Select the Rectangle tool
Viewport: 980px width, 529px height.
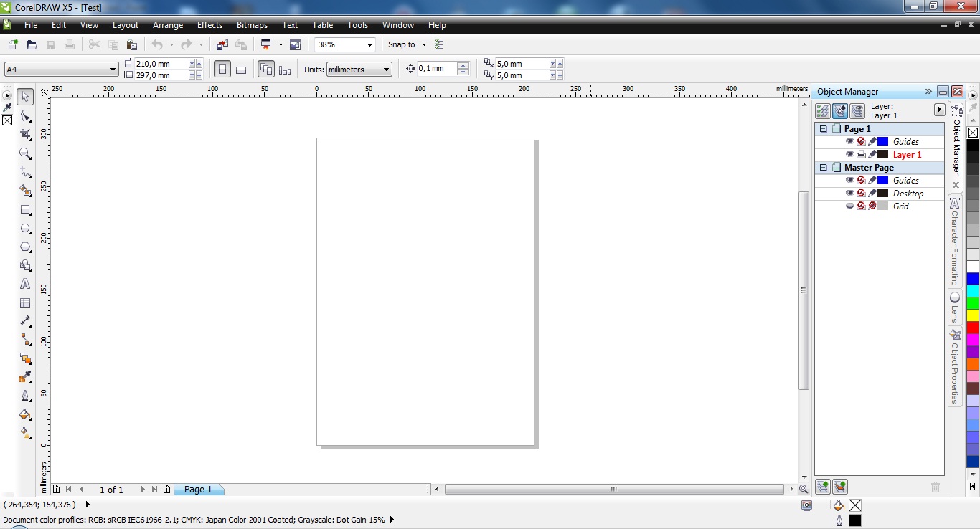(26, 210)
